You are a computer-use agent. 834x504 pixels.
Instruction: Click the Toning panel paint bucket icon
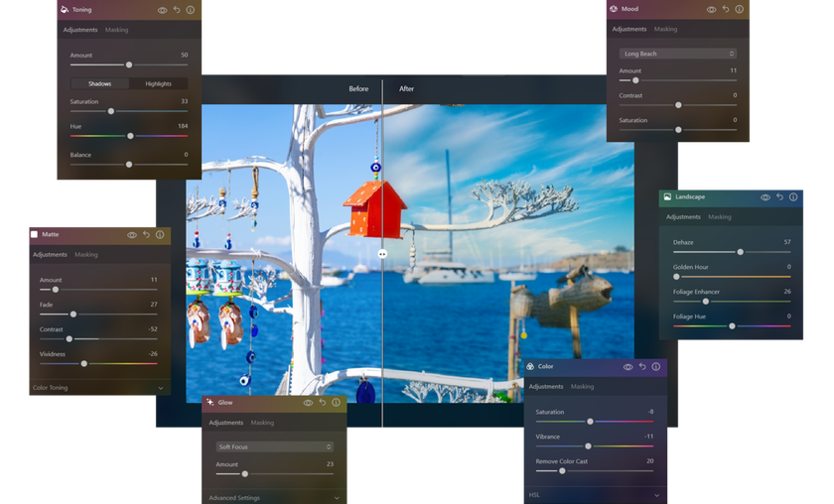point(65,10)
